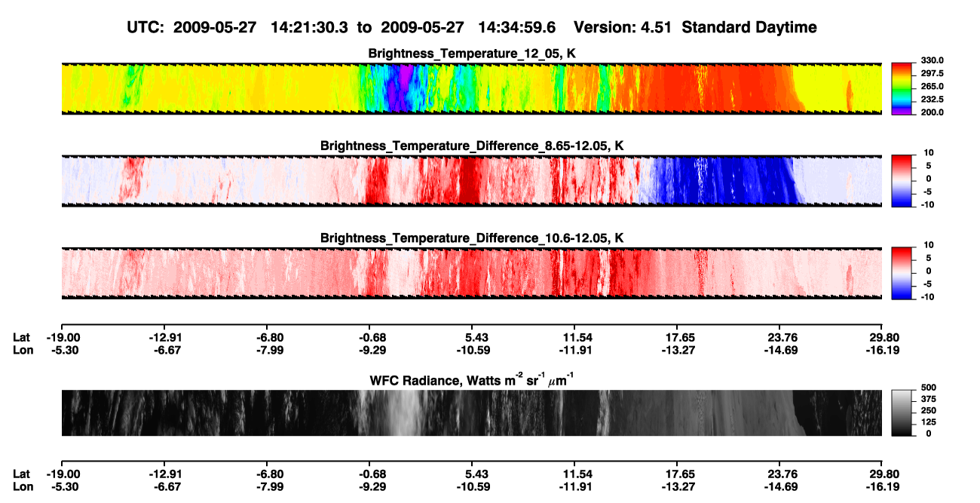Image resolution: width=980 pixels, height=503 pixels.
Task: Click the 'Lat' label below the WFC Radiance strip
Action: [21, 474]
